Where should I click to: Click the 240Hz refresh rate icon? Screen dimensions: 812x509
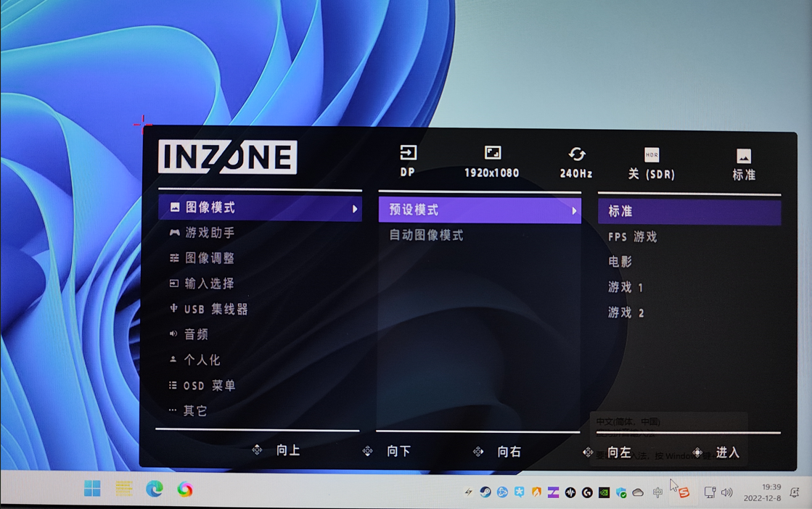[576, 154]
